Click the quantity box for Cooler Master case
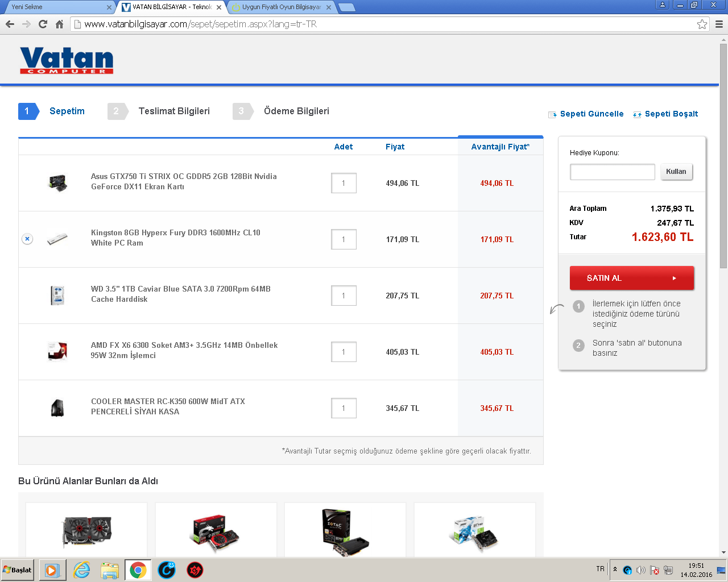This screenshot has width=728, height=582. (x=344, y=408)
